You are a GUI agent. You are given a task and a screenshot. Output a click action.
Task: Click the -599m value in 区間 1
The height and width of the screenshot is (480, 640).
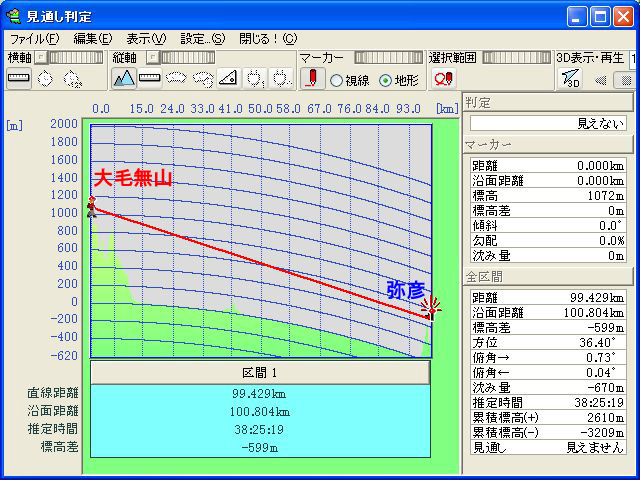point(259,448)
